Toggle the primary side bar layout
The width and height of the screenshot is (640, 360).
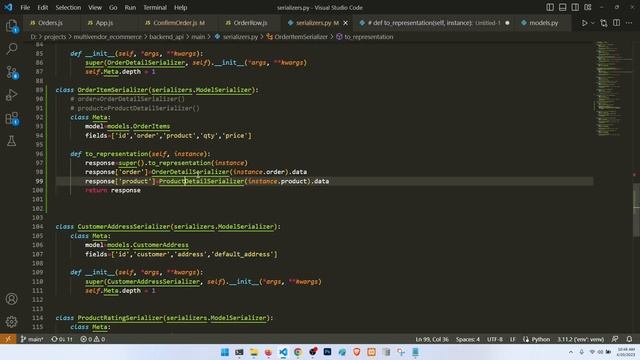click(x=550, y=7)
